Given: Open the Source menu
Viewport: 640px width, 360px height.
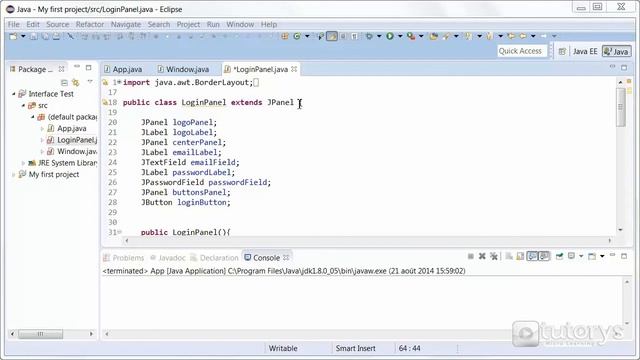Looking at the screenshot, I should click(x=58, y=24).
